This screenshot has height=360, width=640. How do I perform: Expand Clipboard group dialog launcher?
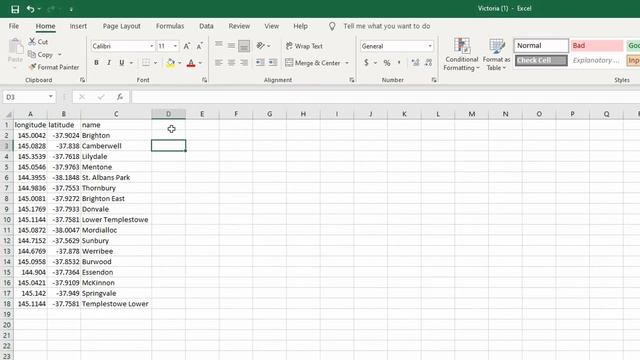[x=82, y=80]
